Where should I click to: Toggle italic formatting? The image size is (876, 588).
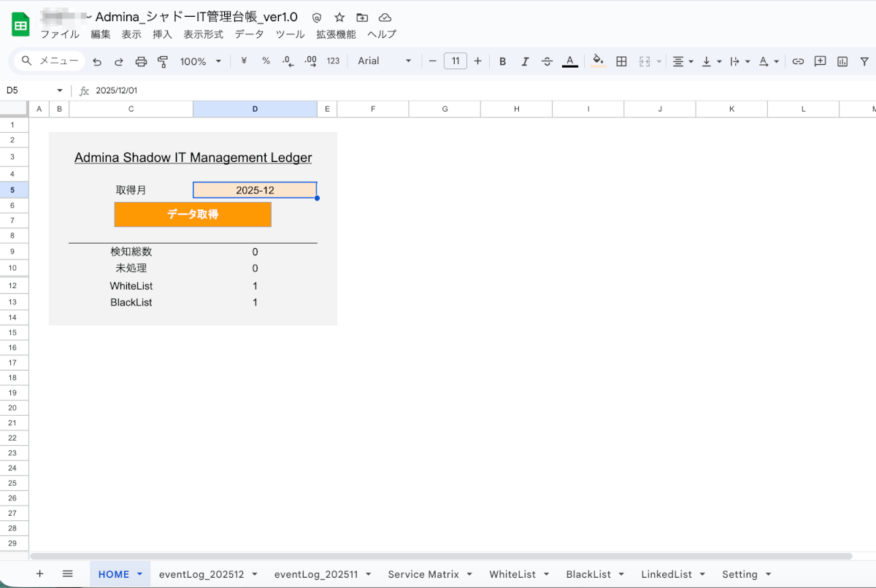[x=524, y=61]
